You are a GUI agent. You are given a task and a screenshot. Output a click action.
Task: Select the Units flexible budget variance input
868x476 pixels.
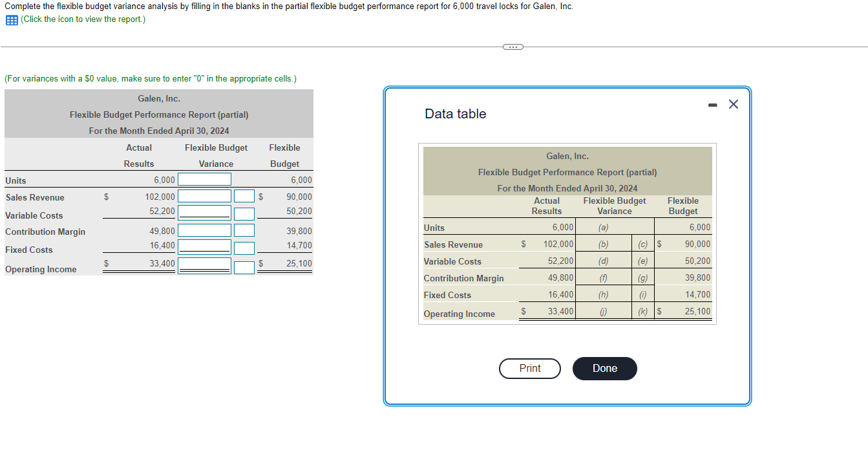coord(204,179)
